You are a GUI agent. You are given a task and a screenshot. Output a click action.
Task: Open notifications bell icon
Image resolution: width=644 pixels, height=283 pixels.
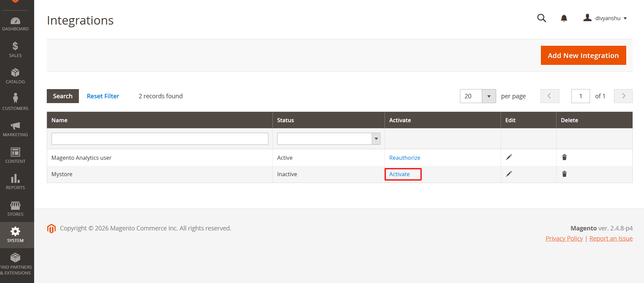(564, 18)
